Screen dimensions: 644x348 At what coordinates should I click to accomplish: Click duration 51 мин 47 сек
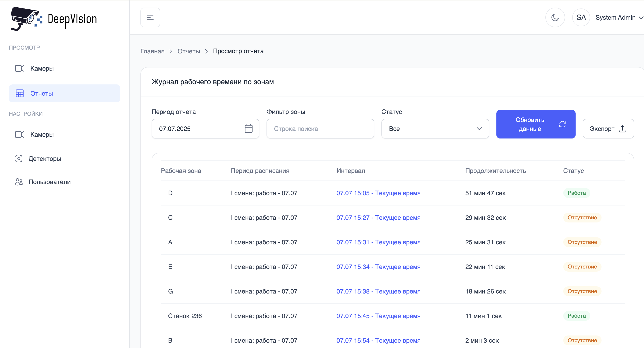[x=485, y=193]
